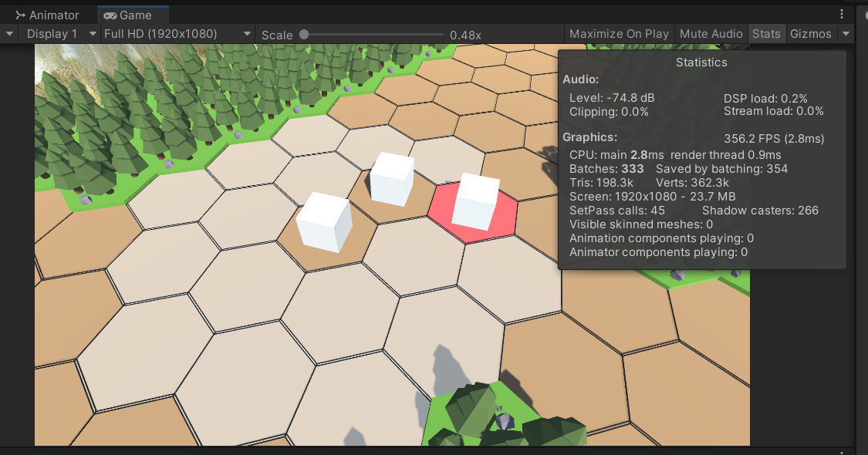This screenshot has width=868, height=455.
Task: Click the 'Animation components playing: 0' text
Action: click(x=661, y=238)
